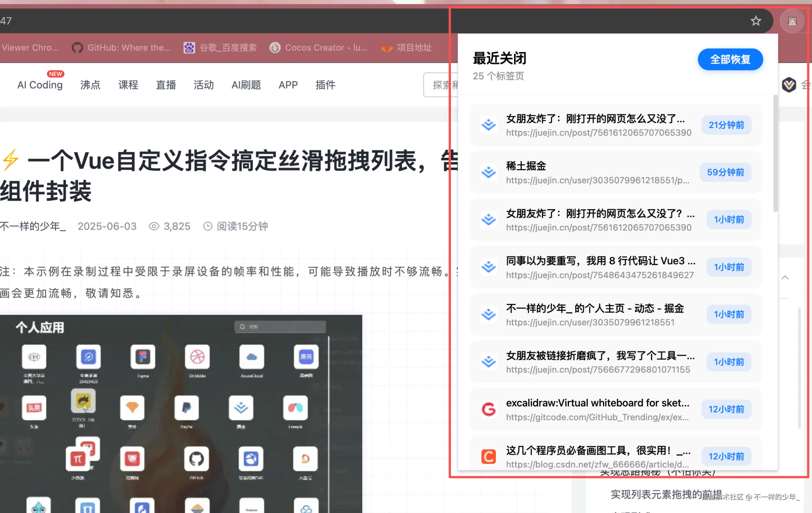Open the Baidu paw bookmark 谷歌_百度搜索
Image resolution: width=812 pixels, height=513 pixels.
tap(220, 47)
